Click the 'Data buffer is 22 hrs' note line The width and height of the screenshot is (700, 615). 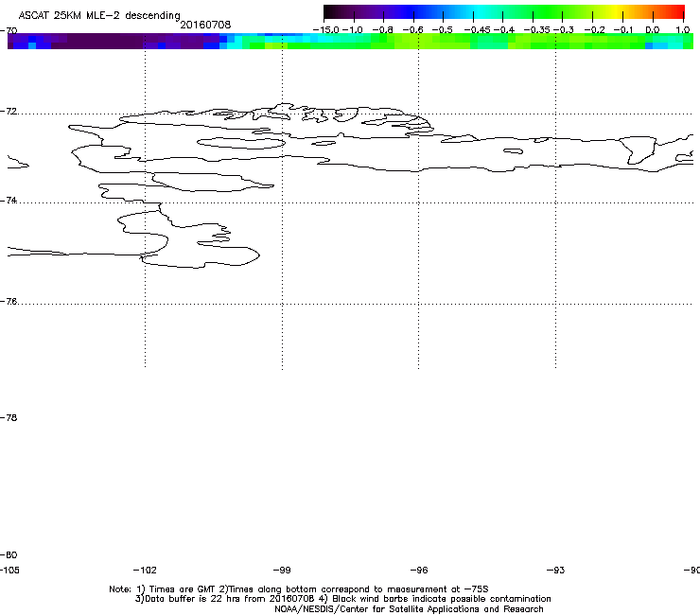[342, 599]
